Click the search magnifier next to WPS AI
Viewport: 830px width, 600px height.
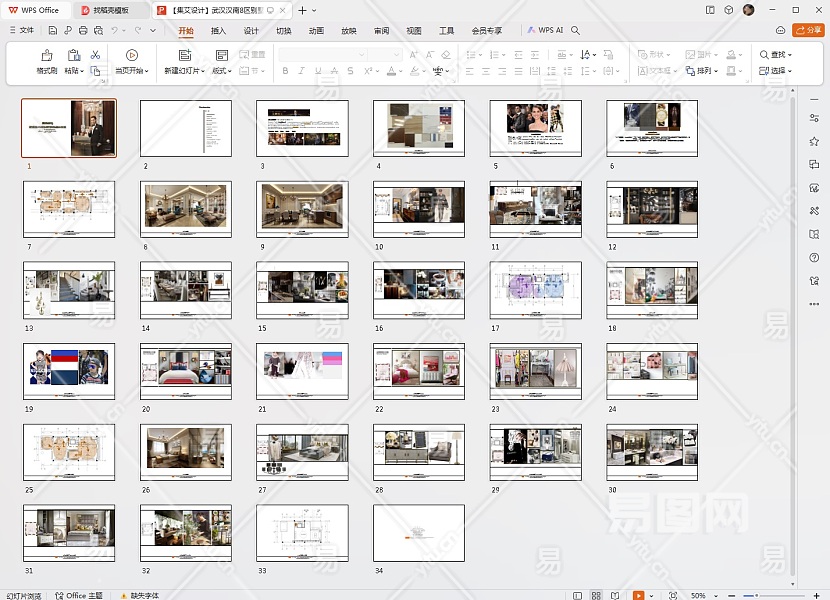pos(575,31)
